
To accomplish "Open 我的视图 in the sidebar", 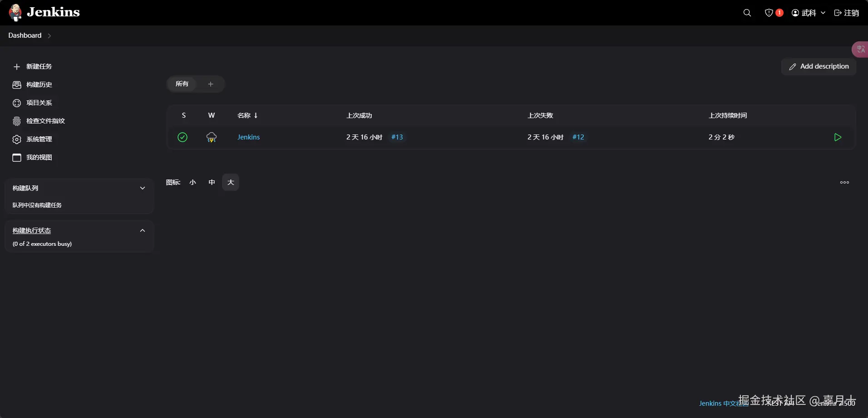I will pyautogui.click(x=33, y=157).
